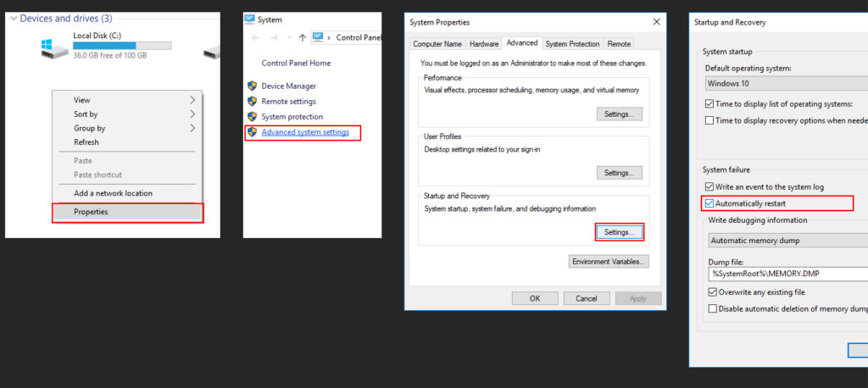The image size is (868, 388).
Task: Open the Default operating system dropdown
Action: (786, 84)
